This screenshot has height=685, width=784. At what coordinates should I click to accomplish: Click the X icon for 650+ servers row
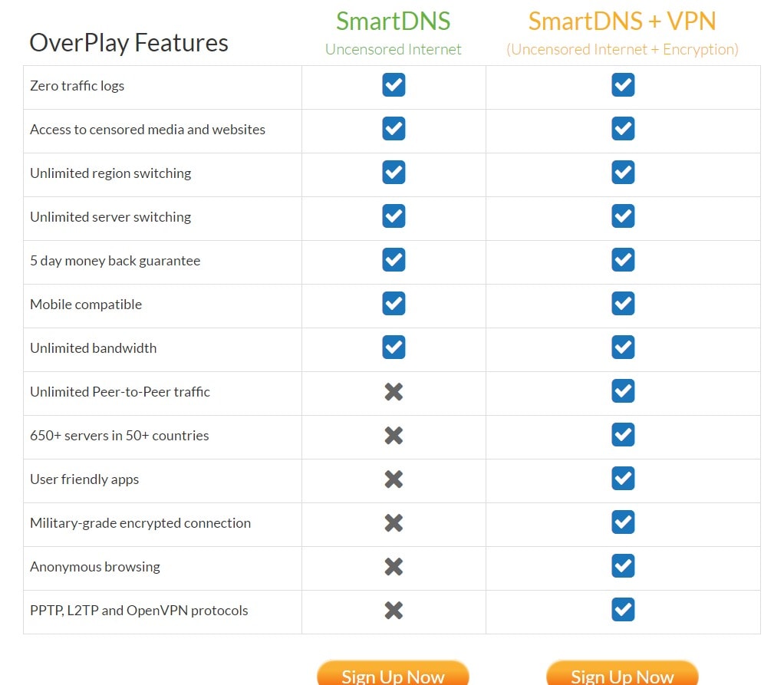coord(394,436)
